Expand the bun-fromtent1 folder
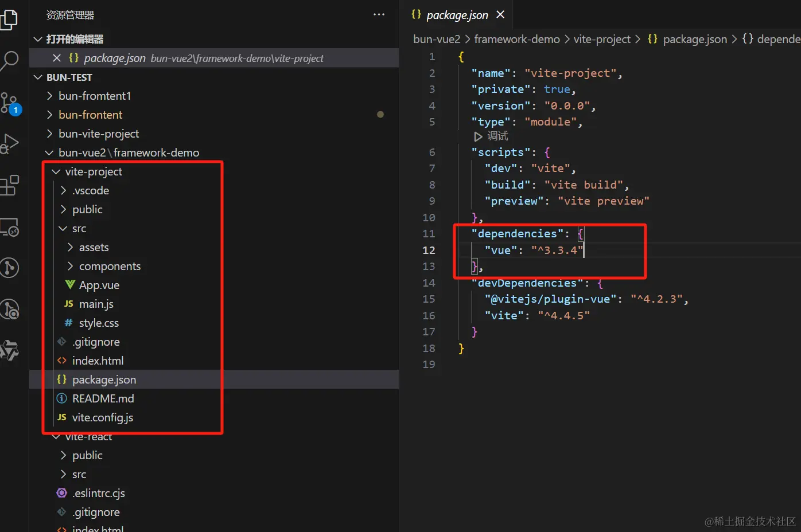The image size is (801, 532). pyautogui.click(x=49, y=96)
